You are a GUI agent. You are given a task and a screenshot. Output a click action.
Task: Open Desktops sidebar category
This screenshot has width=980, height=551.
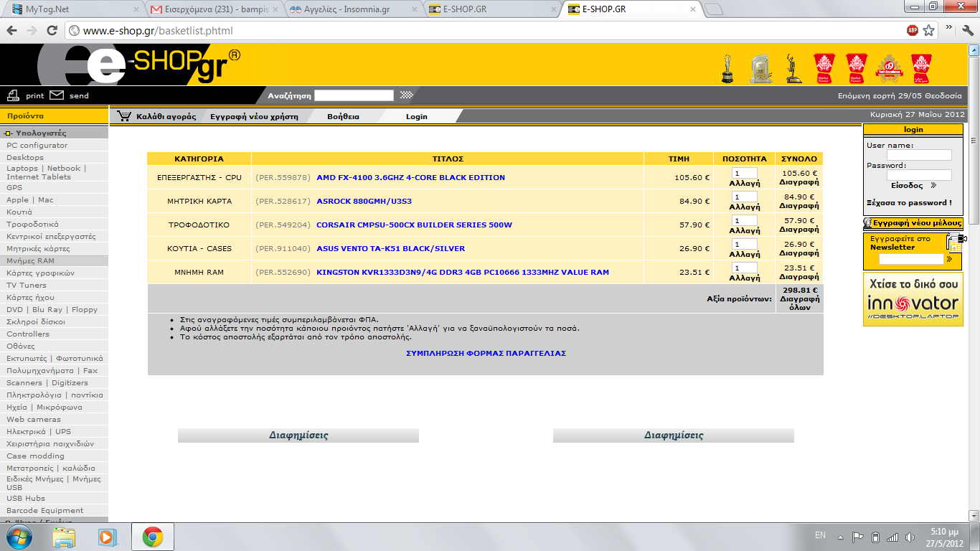point(25,157)
